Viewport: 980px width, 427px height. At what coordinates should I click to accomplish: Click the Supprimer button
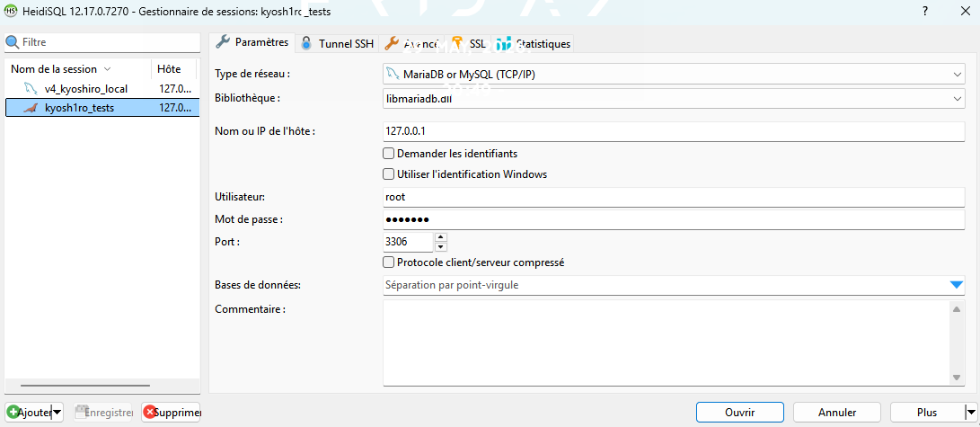171,413
